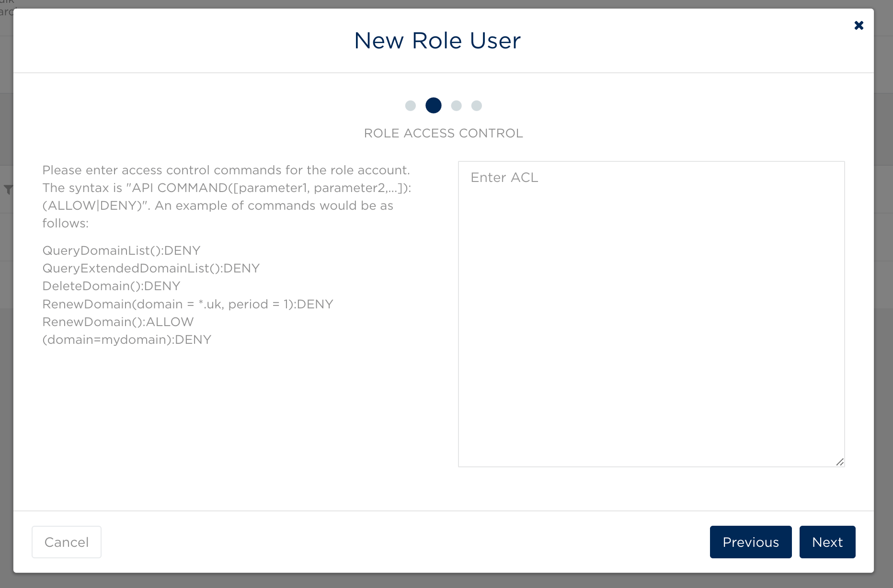
Task: Click the (domain=mydomain):DENY example line
Action: pos(127,339)
